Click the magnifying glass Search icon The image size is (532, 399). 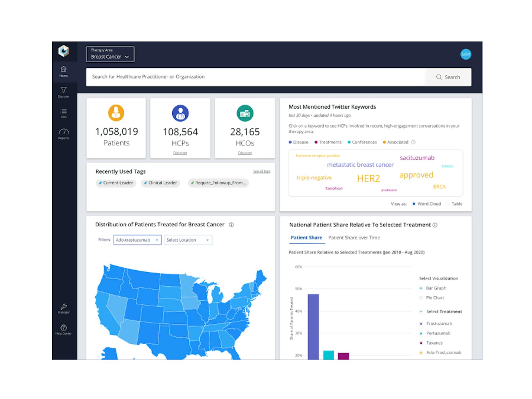click(x=439, y=77)
